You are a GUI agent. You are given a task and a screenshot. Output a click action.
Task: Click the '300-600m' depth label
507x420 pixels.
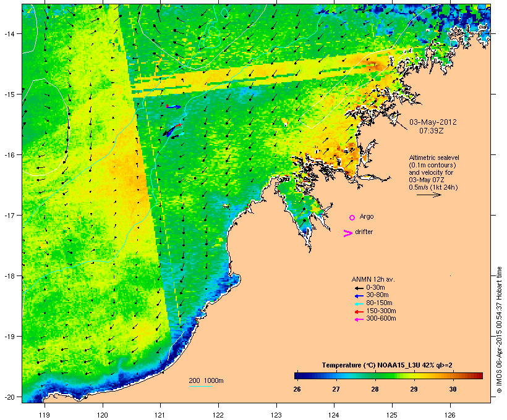381,319
